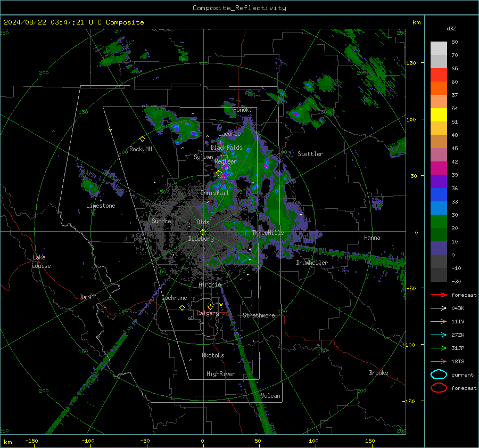Click the Lacombe town label
The height and width of the screenshot is (448, 479).
(x=229, y=134)
